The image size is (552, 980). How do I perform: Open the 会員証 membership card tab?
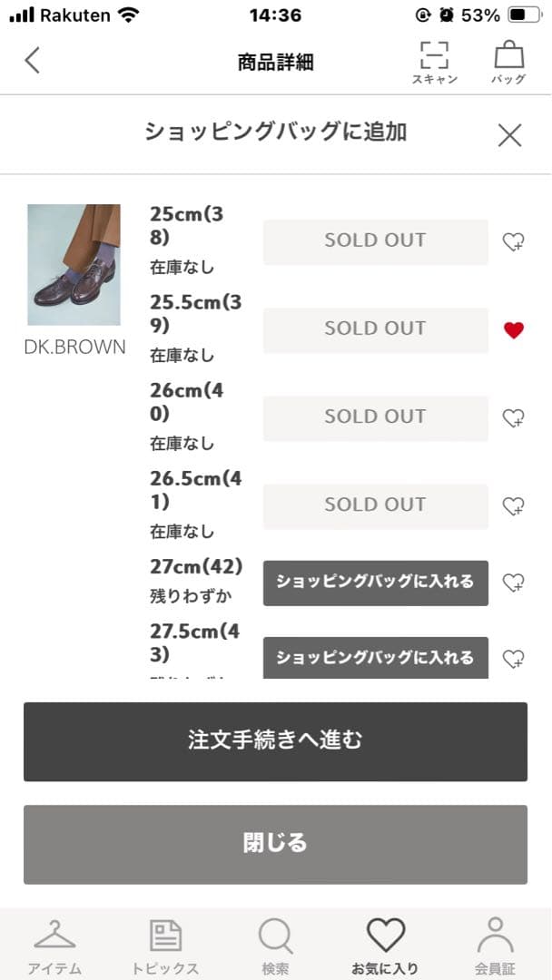click(495, 944)
